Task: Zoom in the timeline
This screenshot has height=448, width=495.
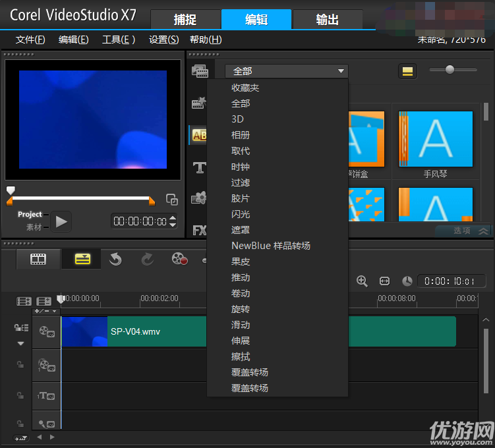Action: tap(362, 281)
